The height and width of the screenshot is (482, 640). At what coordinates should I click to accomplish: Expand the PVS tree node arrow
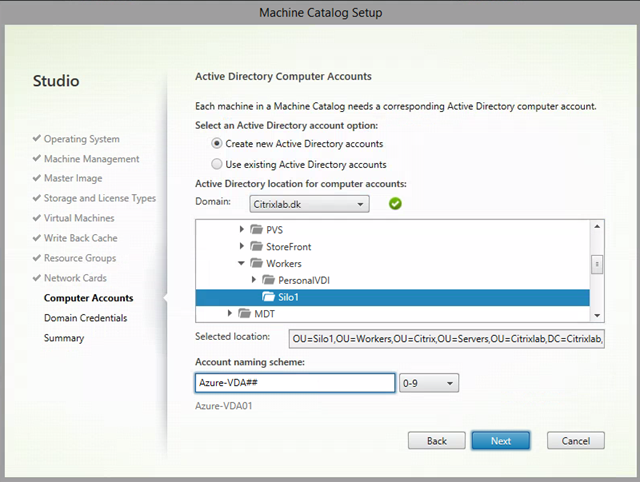click(242, 229)
